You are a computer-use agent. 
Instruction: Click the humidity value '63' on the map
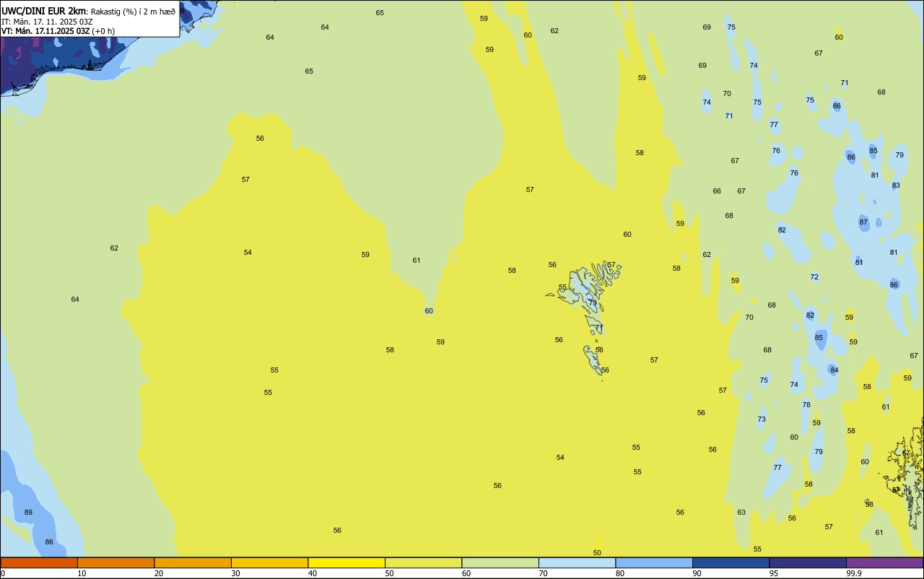click(x=741, y=513)
